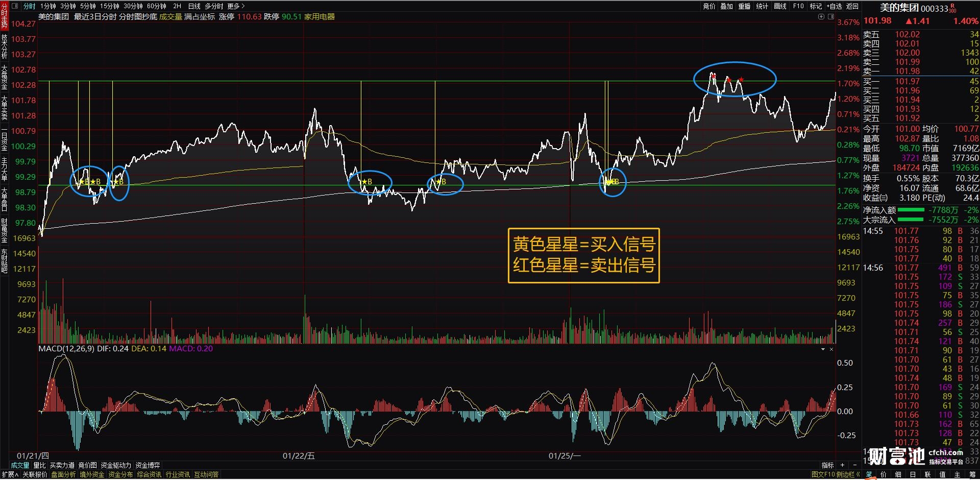Click the 重播 replay tool
The height and width of the screenshot is (480, 980).
point(744,6)
